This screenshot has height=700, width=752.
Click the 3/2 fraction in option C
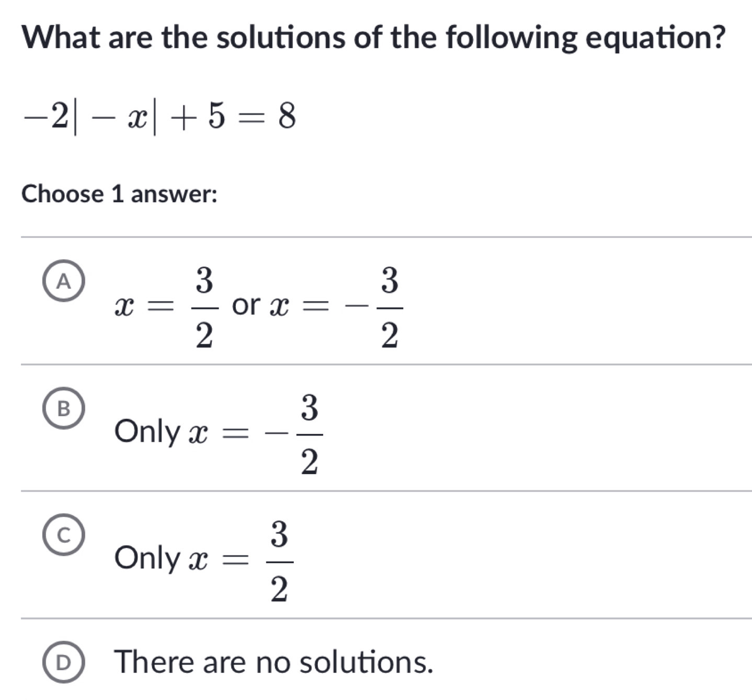point(279,561)
